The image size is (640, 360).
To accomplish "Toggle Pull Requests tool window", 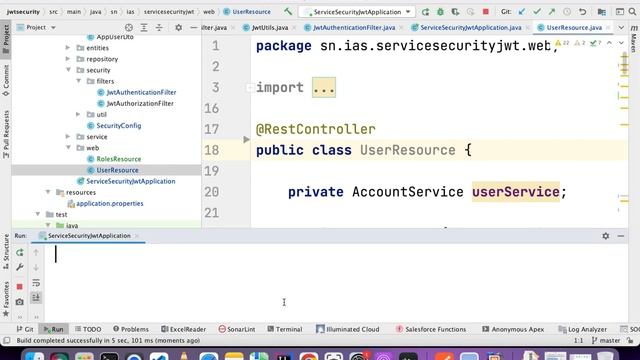I will (x=6, y=134).
